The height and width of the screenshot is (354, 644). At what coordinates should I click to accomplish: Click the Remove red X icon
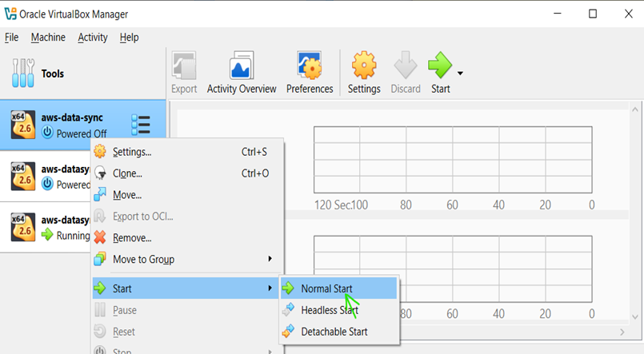[100, 237]
